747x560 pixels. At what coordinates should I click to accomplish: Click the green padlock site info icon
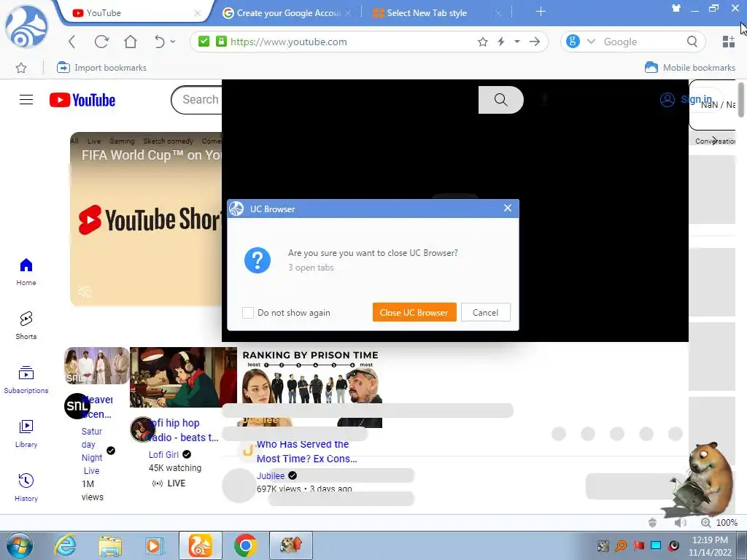pos(221,42)
